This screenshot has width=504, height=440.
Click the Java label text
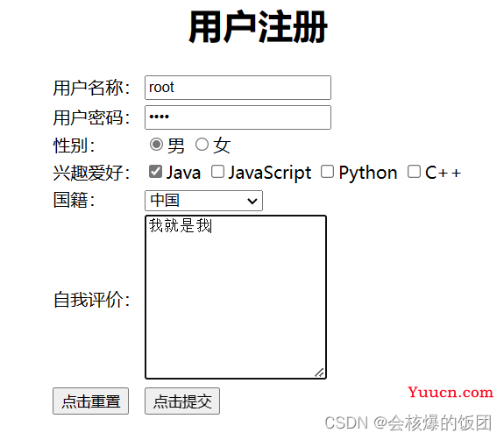click(x=183, y=173)
